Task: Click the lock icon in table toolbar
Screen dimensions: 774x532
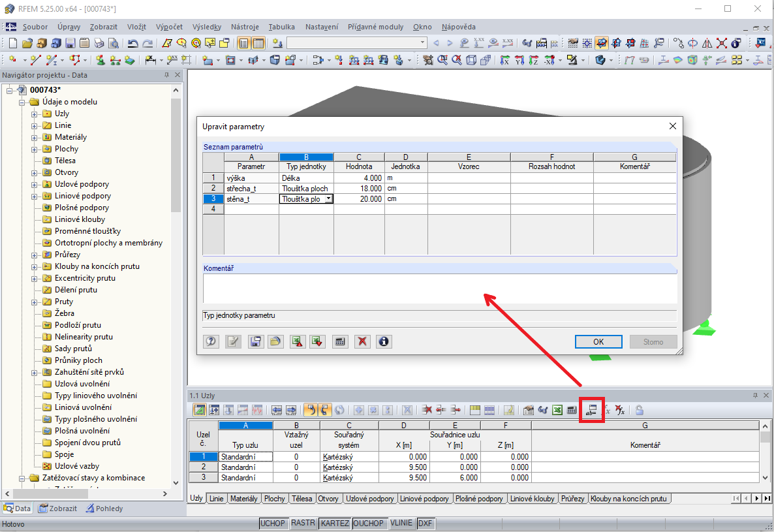Action: tap(640, 410)
